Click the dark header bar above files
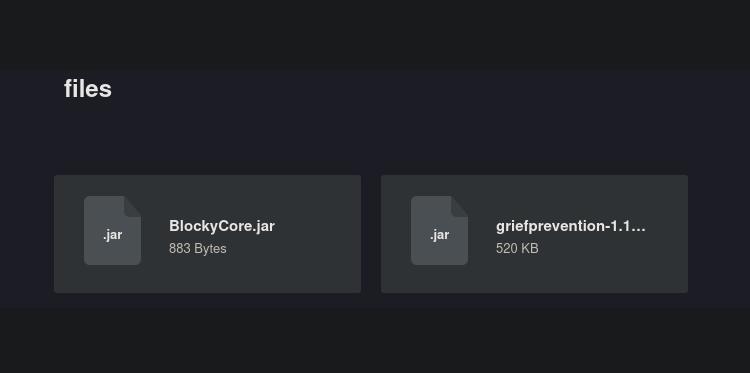This screenshot has height=373, width=750. click(375, 35)
